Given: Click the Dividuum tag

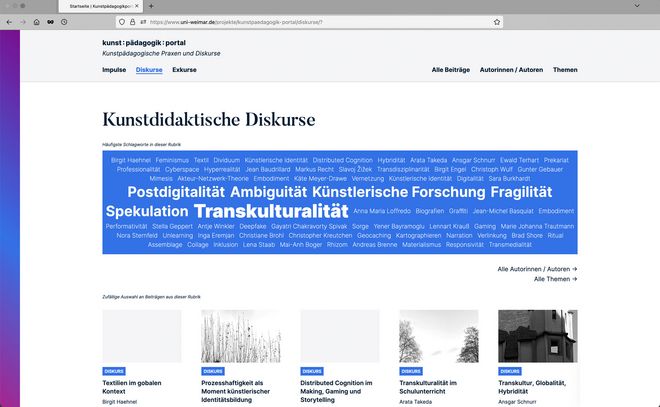Looking at the screenshot, I should 226,160.
